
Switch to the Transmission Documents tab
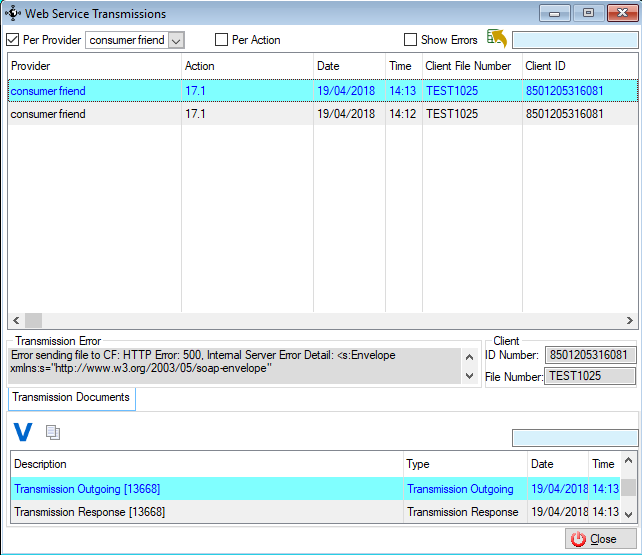pos(71,398)
